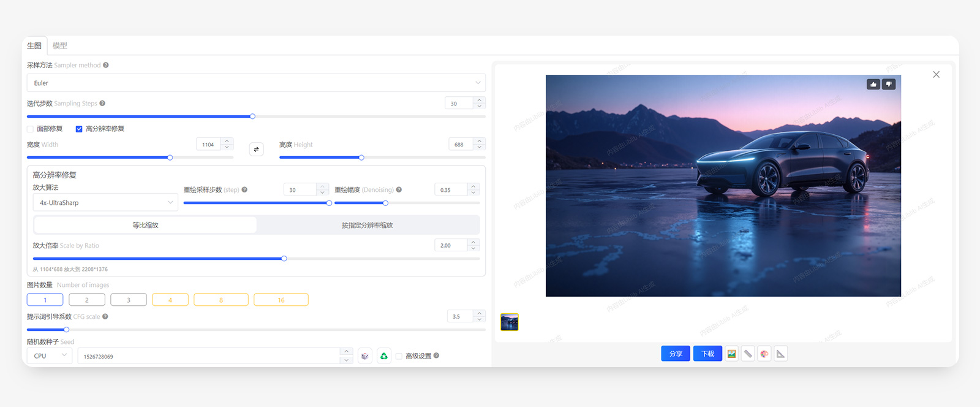Click the thumbs-down icon on the generated image
The image size is (980, 407).
(x=889, y=84)
